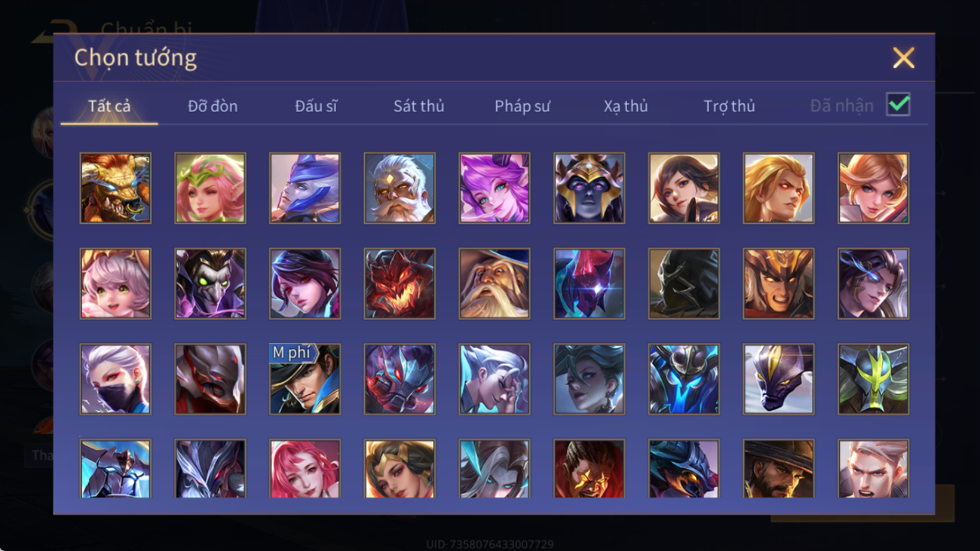This screenshot has height=551, width=980.
Task: Choose the red lava demon hero
Action: 400,284
